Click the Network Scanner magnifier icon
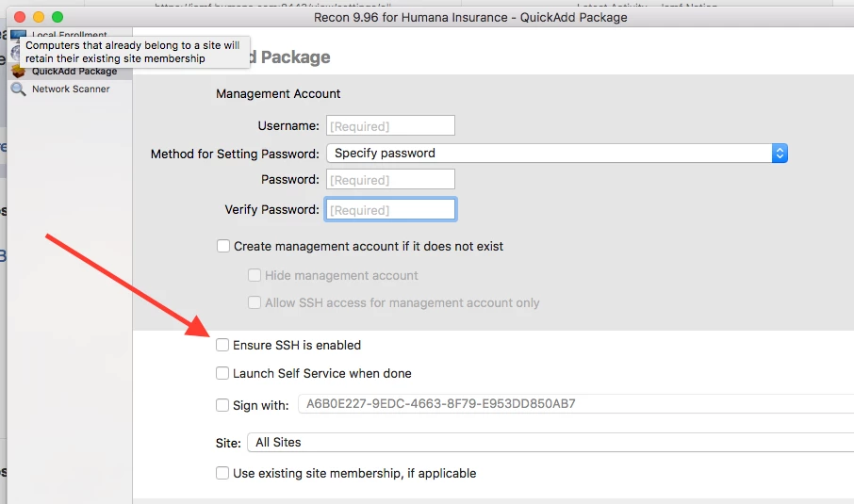Viewport: 854px width, 504px height. pos(18,89)
